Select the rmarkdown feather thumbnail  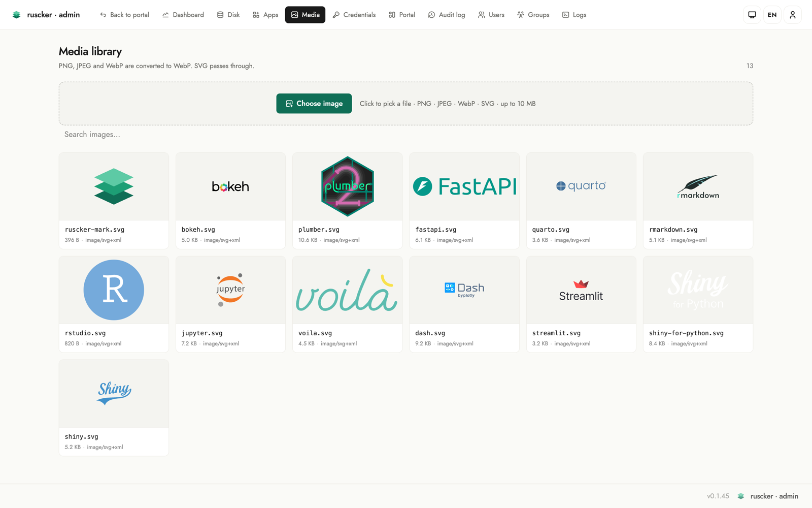(x=698, y=186)
